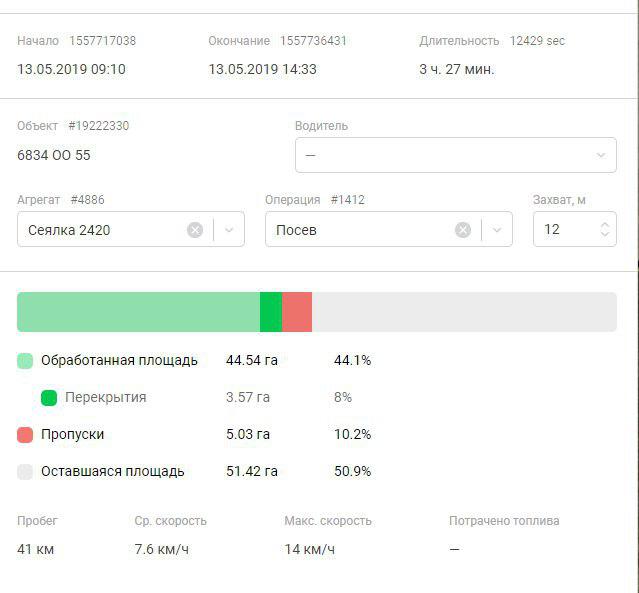The width and height of the screenshot is (639, 593).
Task: Select the light green processed segment of bar
Action: point(138,312)
